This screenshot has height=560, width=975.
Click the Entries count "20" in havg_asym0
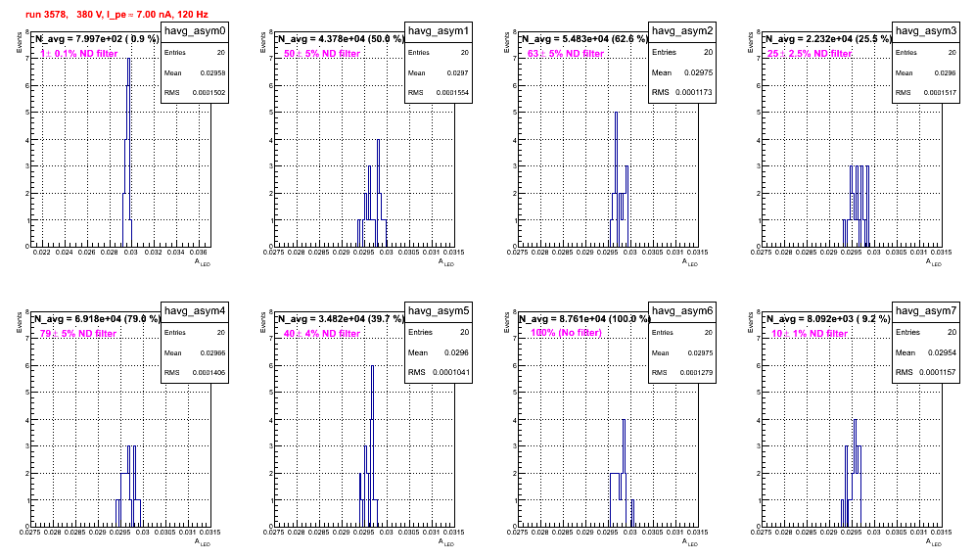[221, 53]
